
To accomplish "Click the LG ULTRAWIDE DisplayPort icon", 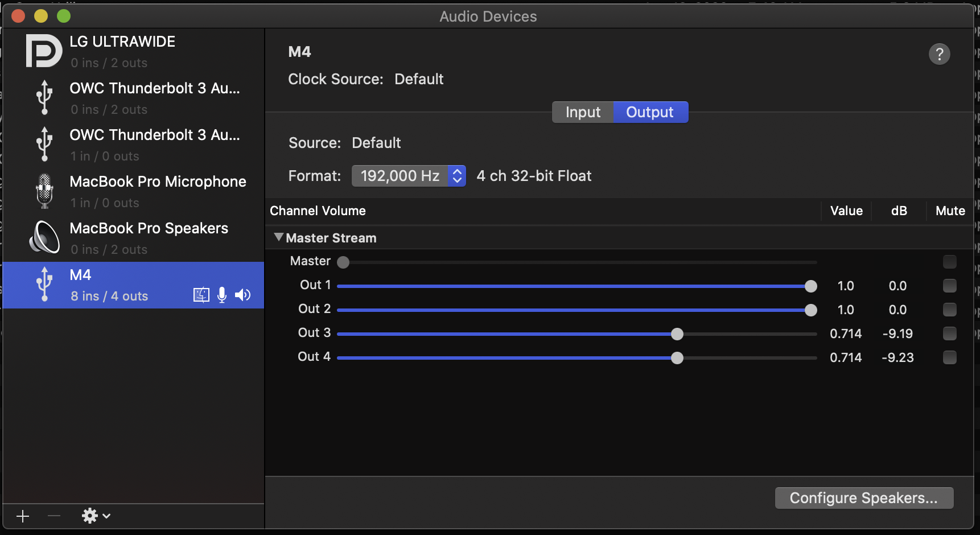I will pyautogui.click(x=44, y=51).
